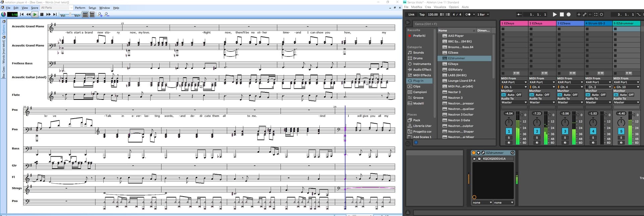Open the Crea menu in Ableton
Screen dimensions: 644x216
coord(428,7)
